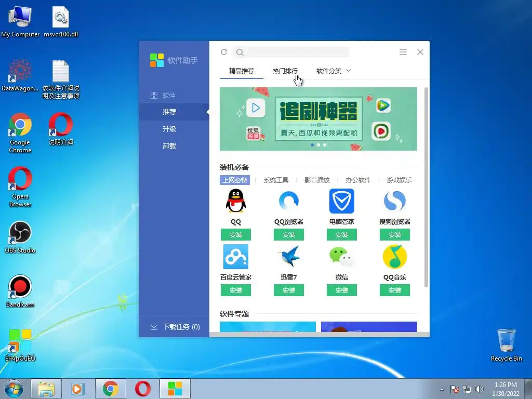Screen dimensions: 532x399
Task: Expand the 软件分类 dropdown
Action: (334, 71)
